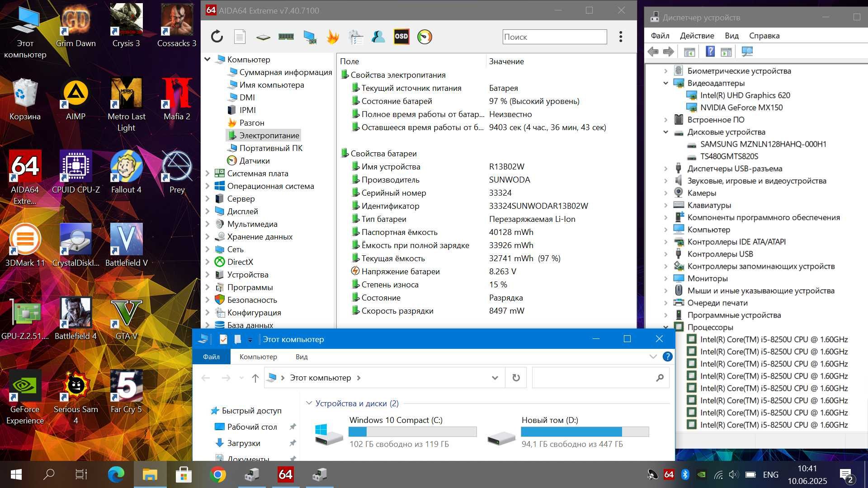Open the Windows Start menu
This screenshot has height=488, width=868.
coord(16,474)
